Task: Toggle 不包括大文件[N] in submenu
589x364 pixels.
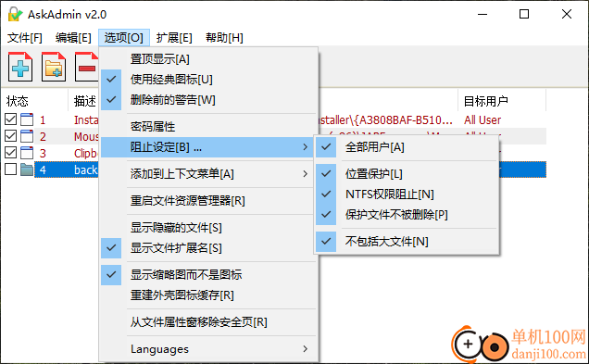Action: pyautogui.click(x=407, y=241)
